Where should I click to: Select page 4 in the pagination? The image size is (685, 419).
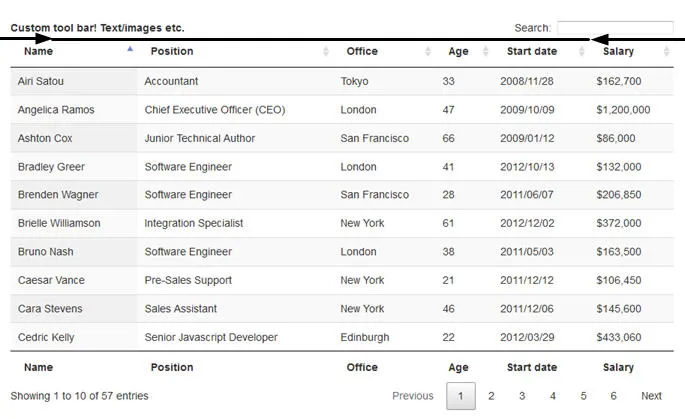553,396
